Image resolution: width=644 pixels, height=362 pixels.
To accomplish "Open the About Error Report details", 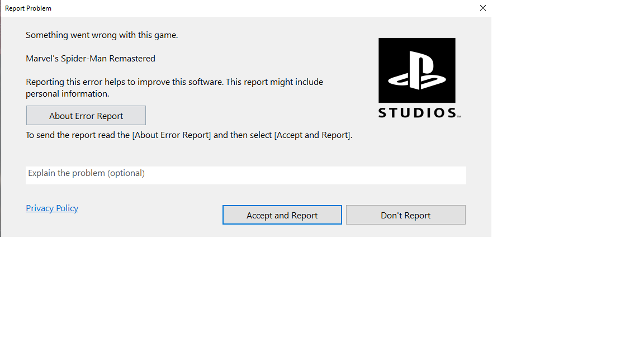I will (86, 116).
